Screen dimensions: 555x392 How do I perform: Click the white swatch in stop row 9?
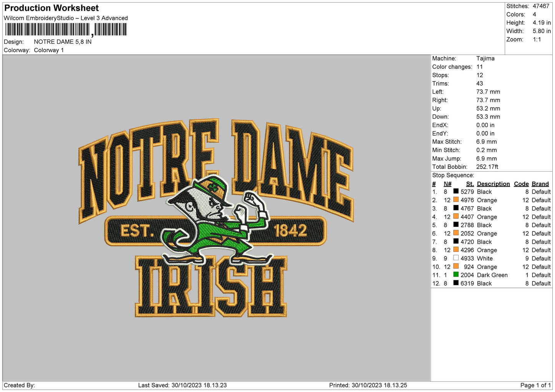[456, 258]
